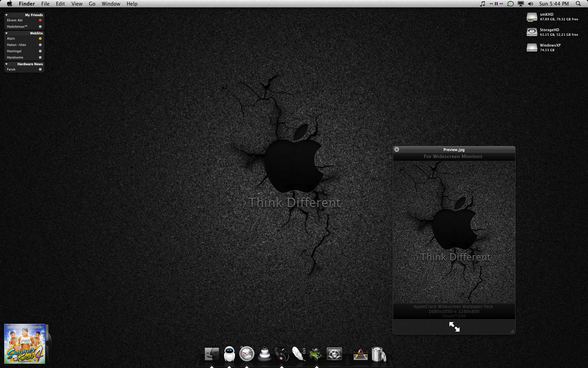
Task: Click Alpin orange status dot
Action: (x=40, y=39)
